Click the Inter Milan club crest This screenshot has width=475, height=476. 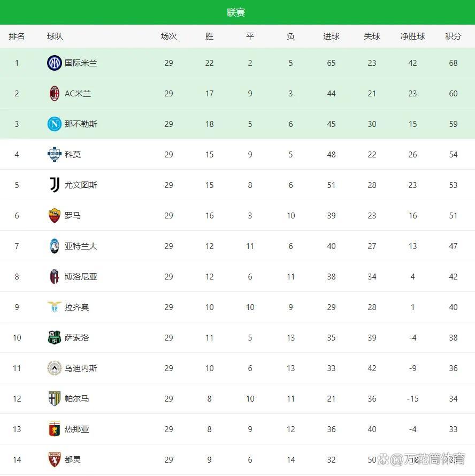click(x=55, y=63)
